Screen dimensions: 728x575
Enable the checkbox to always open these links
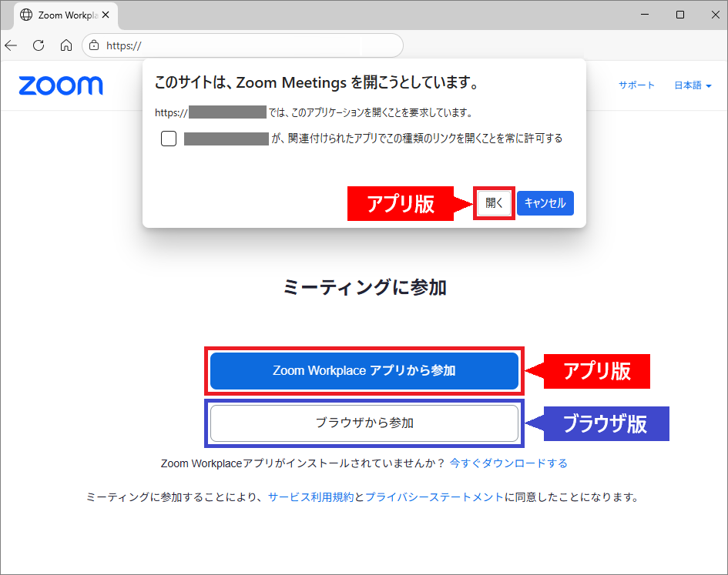pyautogui.click(x=169, y=139)
